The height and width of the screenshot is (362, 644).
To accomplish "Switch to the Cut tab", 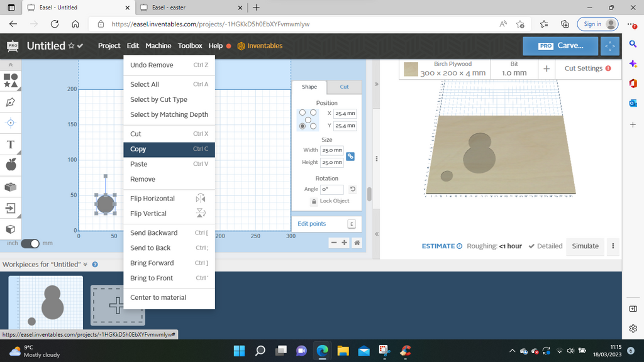I will 344,87.
